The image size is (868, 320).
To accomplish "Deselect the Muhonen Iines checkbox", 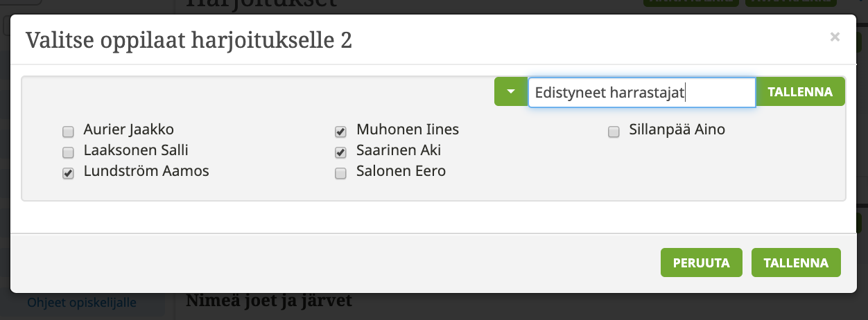I will [x=340, y=131].
